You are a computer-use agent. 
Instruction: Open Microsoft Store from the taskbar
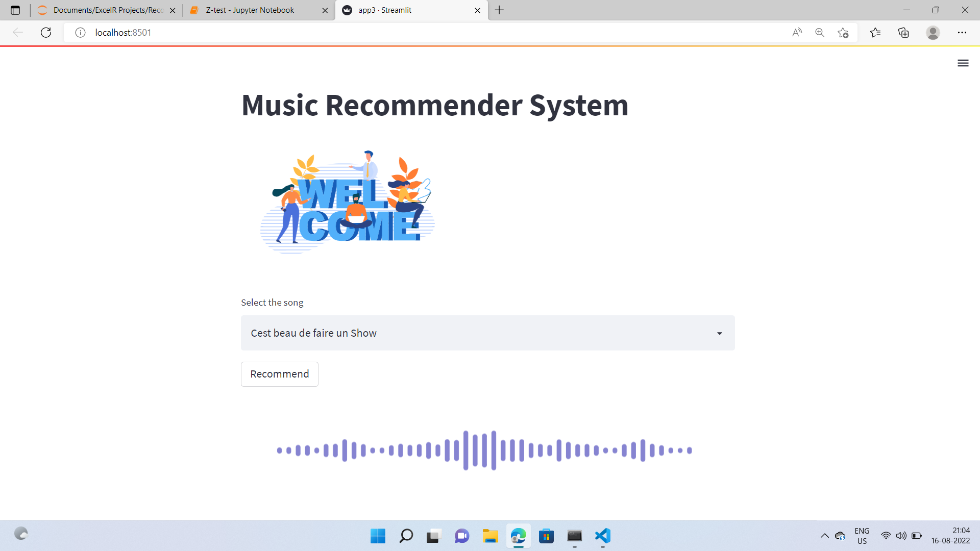pyautogui.click(x=547, y=536)
